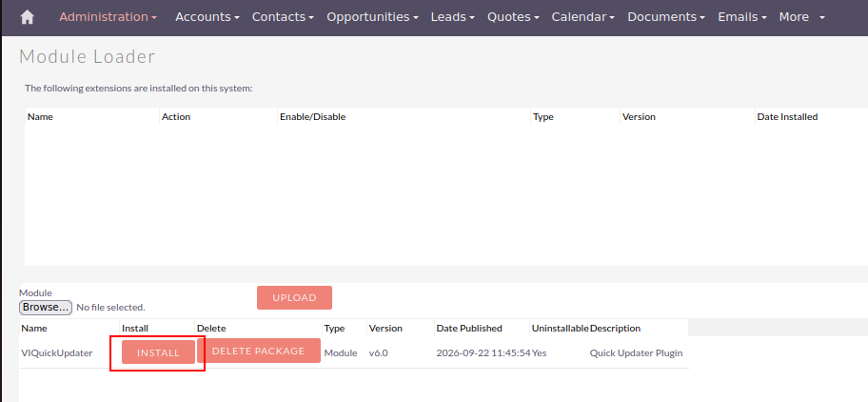Image resolution: width=868 pixels, height=402 pixels.
Task: Click the Date Published column header
Action: point(469,329)
